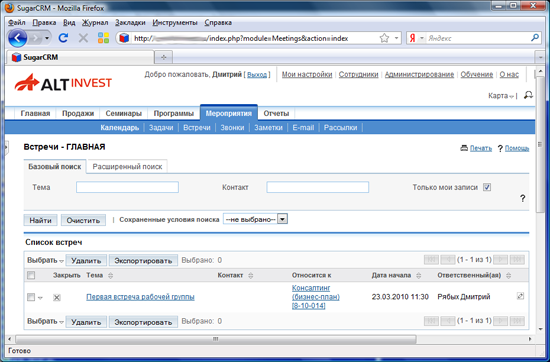
Task: Open the URL bar history dropdown arrow
Action: point(396,38)
